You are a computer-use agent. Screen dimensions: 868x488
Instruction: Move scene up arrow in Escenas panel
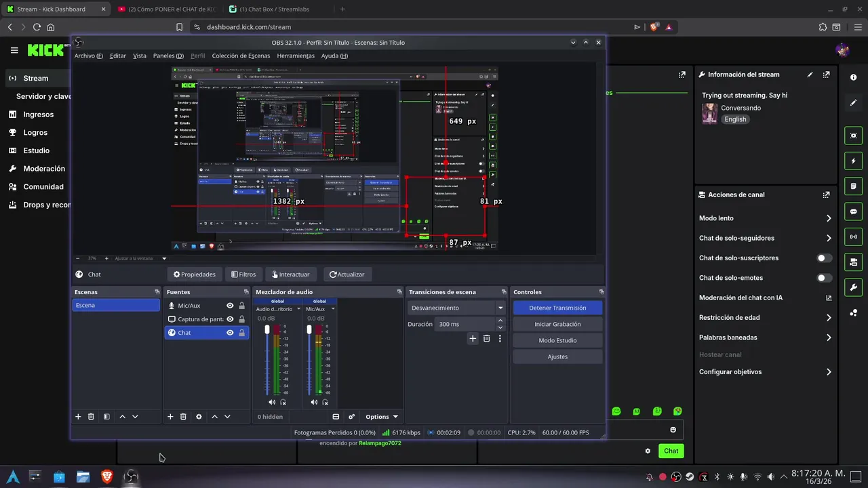coord(122,417)
